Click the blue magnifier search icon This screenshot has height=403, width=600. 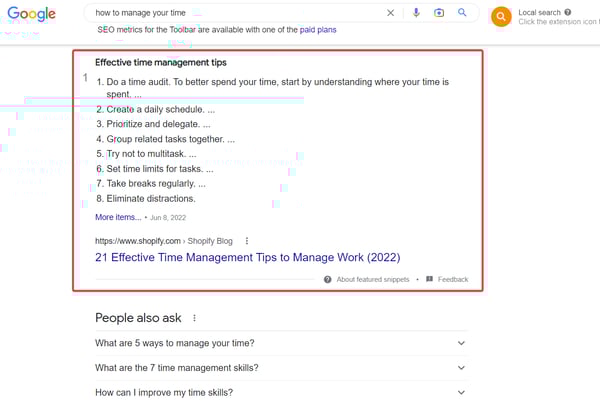[x=462, y=13]
